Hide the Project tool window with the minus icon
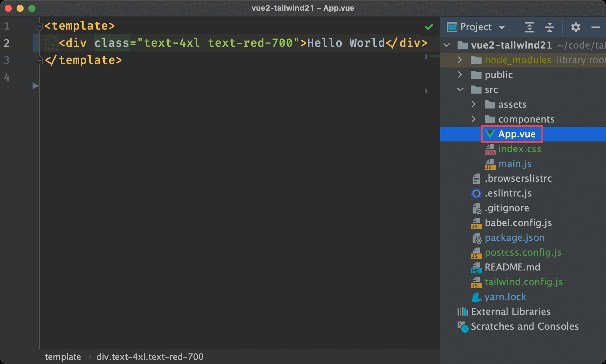 point(596,27)
